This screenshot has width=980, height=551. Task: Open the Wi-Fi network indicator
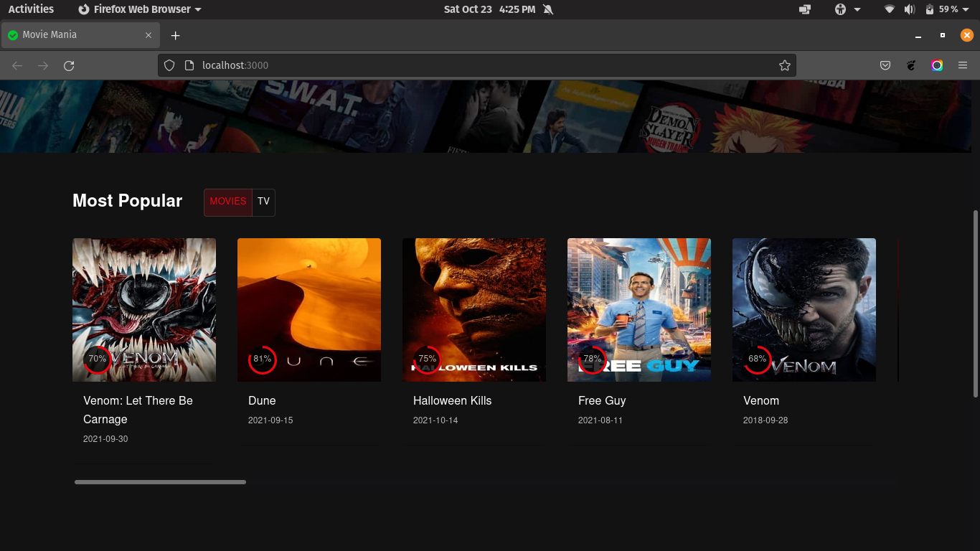click(x=890, y=9)
